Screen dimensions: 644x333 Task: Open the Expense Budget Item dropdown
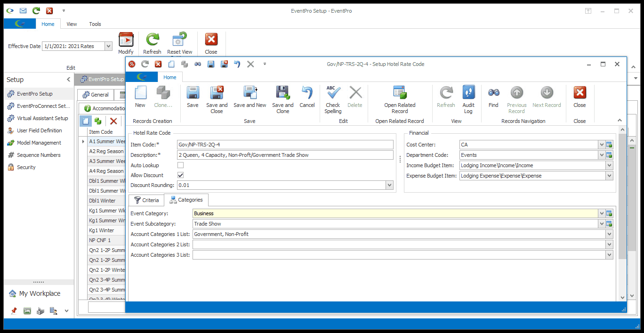point(610,176)
